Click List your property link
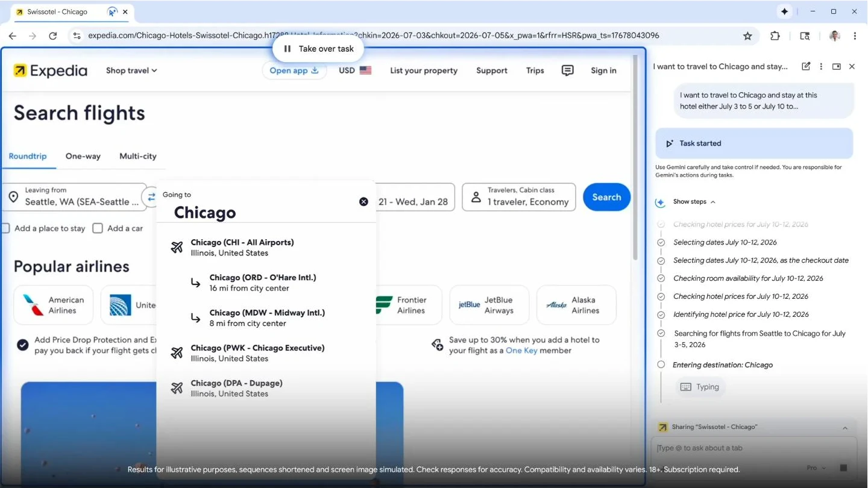868x488 pixels. 424,70
